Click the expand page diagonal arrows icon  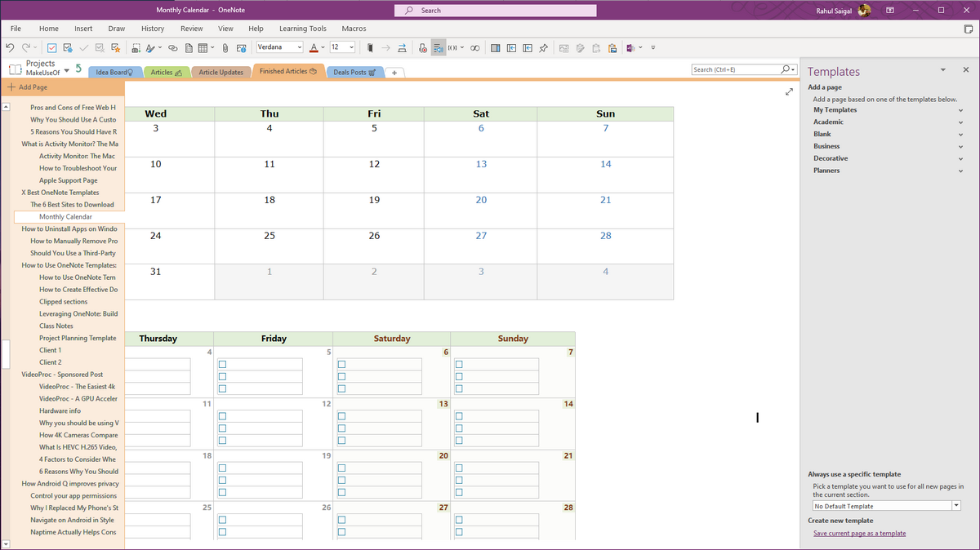pyautogui.click(x=789, y=92)
